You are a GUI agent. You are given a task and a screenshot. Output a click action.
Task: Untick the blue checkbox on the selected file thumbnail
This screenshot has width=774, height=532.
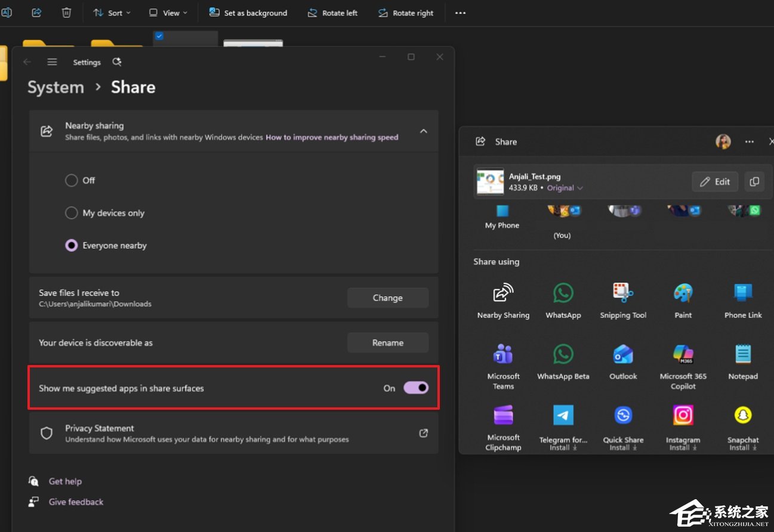click(159, 36)
